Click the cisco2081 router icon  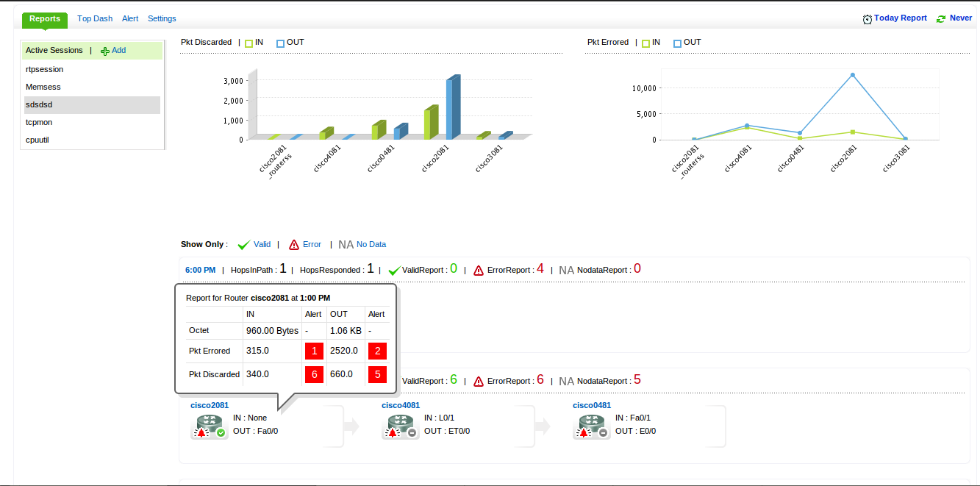tap(210, 426)
